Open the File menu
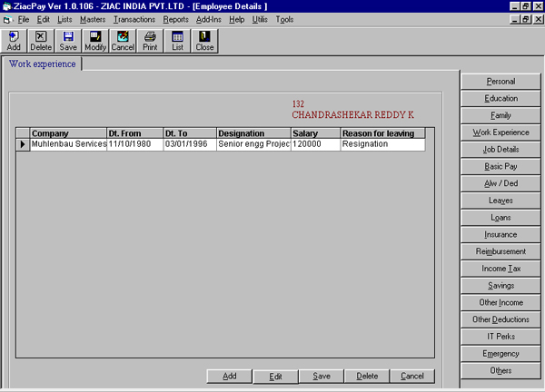The width and height of the screenshot is (545, 392). (24, 19)
